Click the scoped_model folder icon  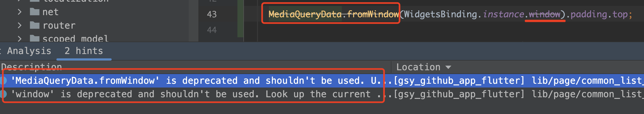click(34, 38)
